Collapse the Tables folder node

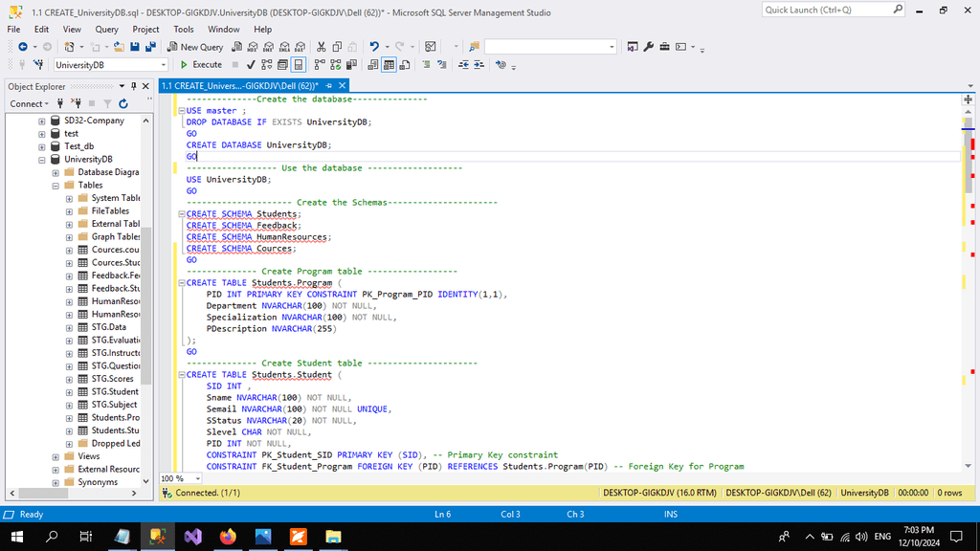(56, 186)
